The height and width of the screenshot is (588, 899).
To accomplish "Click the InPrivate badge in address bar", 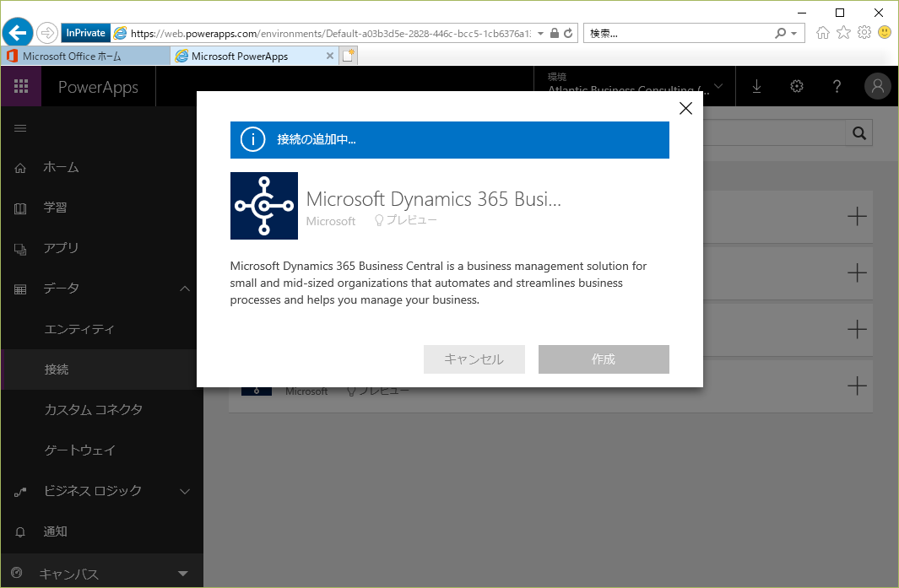I will pyautogui.click(x=85, y=33).
